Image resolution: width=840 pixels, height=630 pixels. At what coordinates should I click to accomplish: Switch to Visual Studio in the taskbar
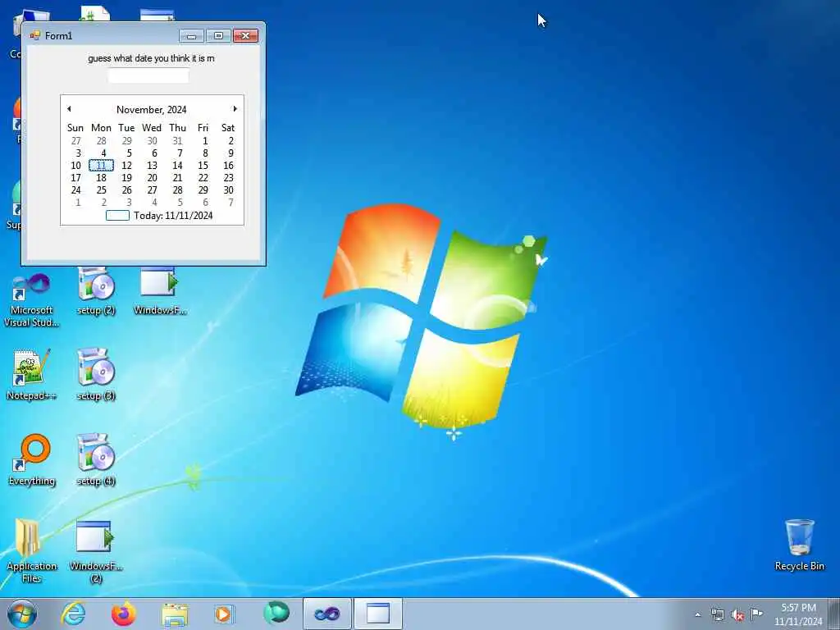(326, 614)
